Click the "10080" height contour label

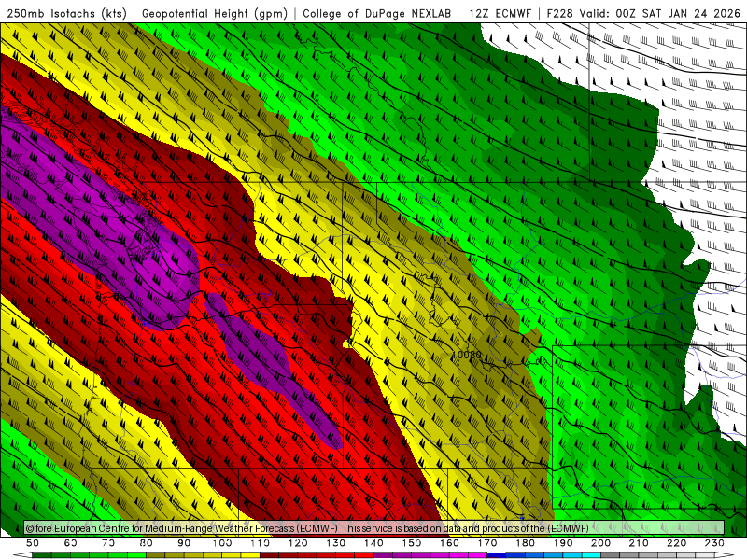pos(466,355)
